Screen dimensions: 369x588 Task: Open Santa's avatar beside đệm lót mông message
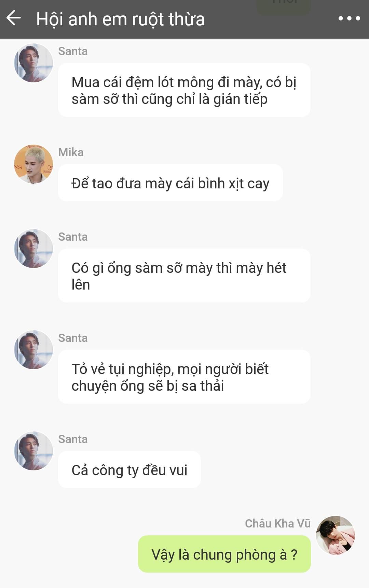click(x=33, y=63)
